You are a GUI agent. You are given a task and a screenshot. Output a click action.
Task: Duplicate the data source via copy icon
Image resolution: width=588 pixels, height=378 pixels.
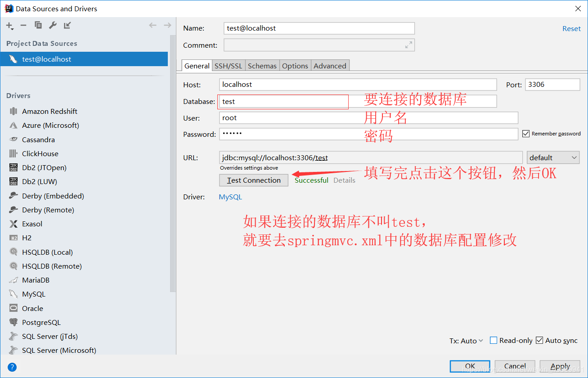[x=38, y=25]
